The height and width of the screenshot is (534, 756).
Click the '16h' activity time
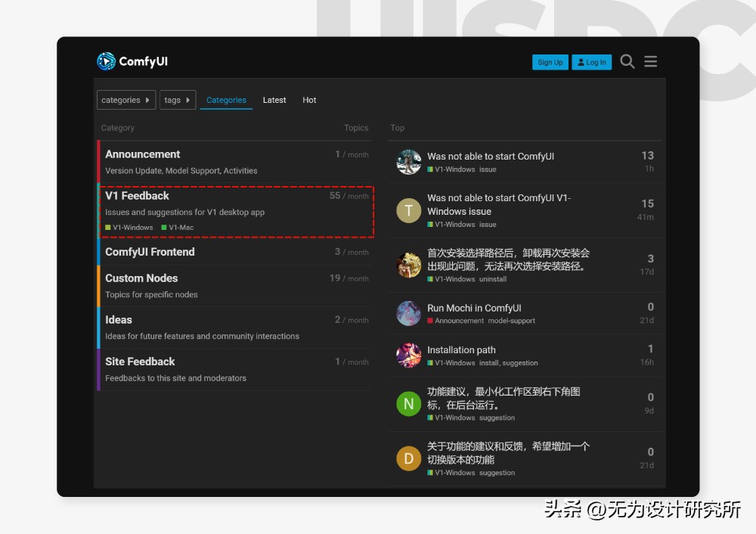[x=647, y=362]
